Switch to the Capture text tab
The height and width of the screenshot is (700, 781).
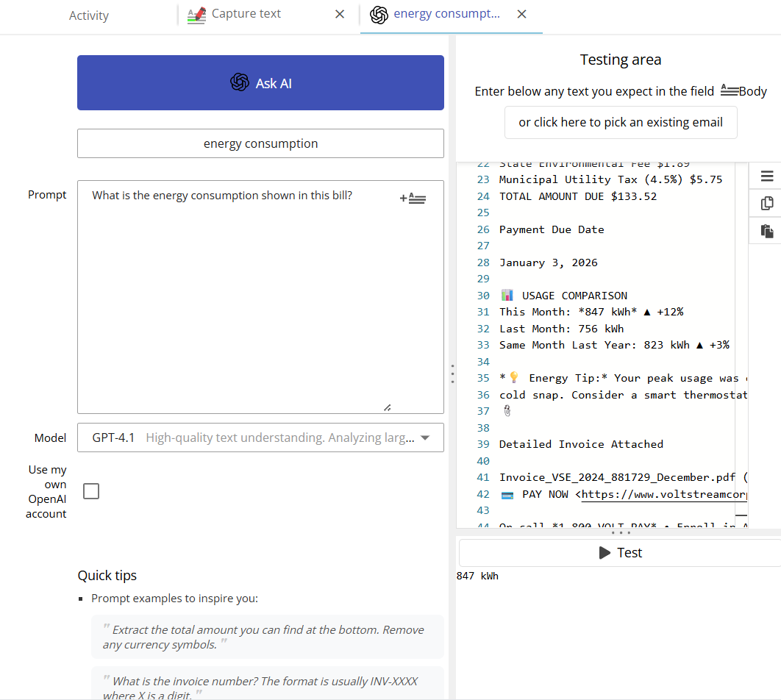(243, 14)
